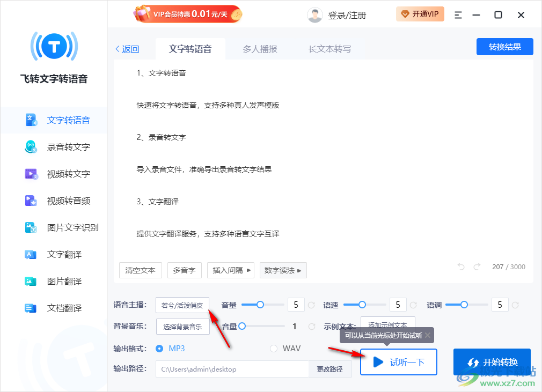This screenshot has height=392, width=542.
Task: Choose the 语音主播 voice 若兮/活泼俏皮
Action: (182, 305)
